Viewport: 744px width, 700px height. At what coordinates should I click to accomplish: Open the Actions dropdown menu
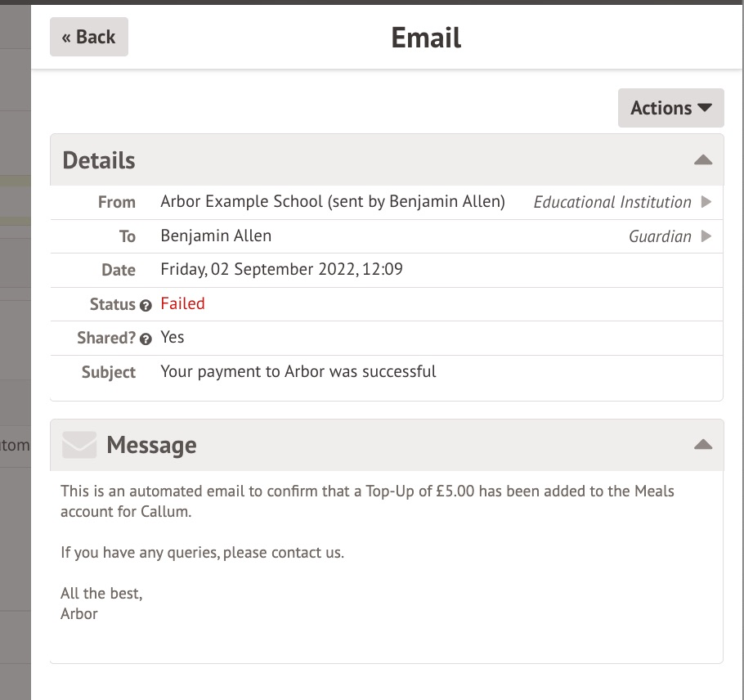(670, 108)
